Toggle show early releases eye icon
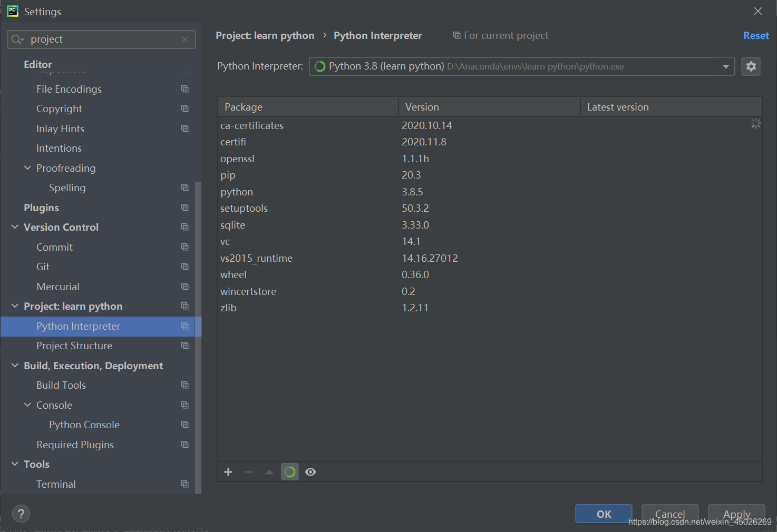The image size is (777, 532). point(310,472)
